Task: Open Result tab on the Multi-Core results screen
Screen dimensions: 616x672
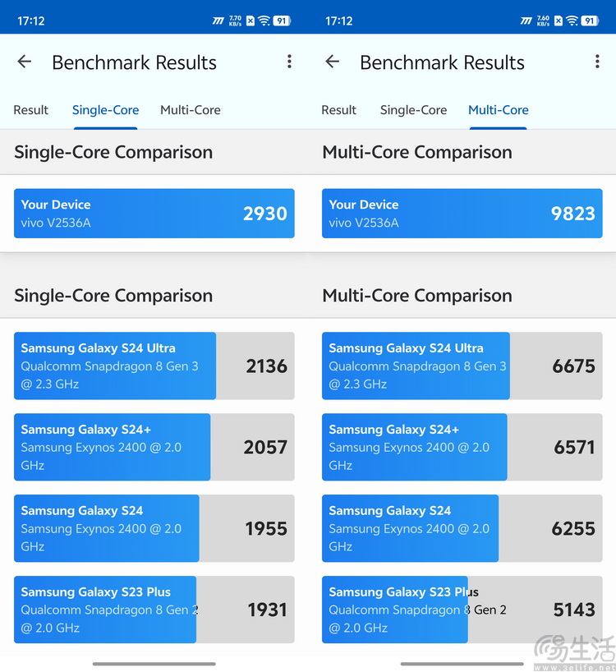Action: click(x=339, y=110)
